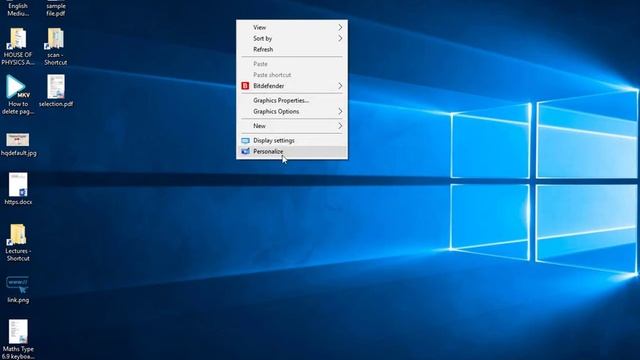
Task: Select the English Mediu... desktop icon
Action: (18, 9)
